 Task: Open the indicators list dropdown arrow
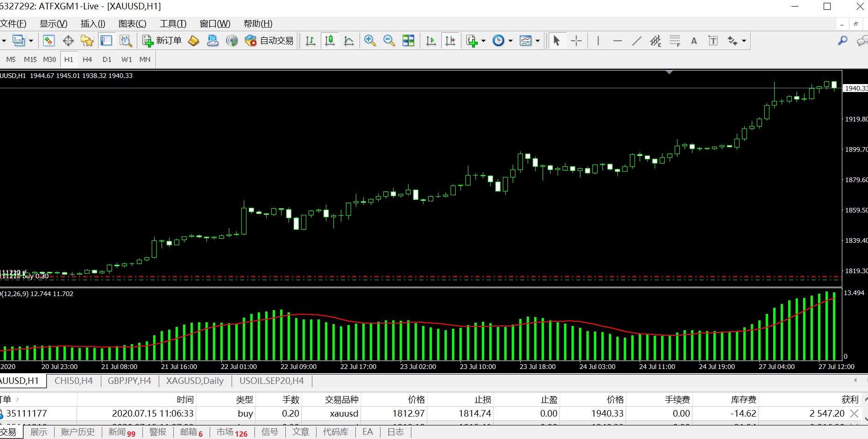click(x=483, y=41)
